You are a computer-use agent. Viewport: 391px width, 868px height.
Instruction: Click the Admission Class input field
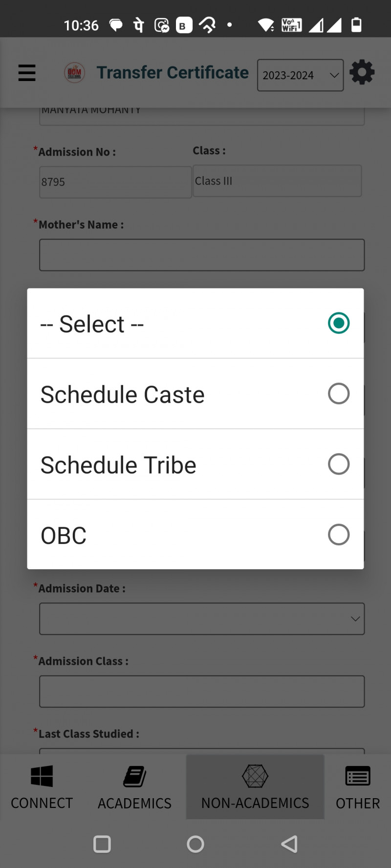pyautogui.click(x=202, y=691)
